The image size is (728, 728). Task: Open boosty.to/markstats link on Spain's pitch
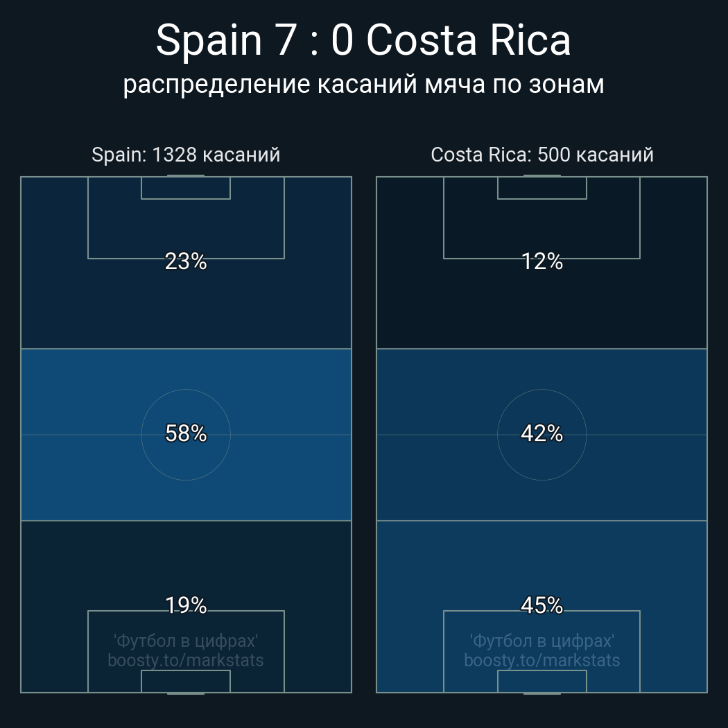pyautogui.click(x=186, y=660)
